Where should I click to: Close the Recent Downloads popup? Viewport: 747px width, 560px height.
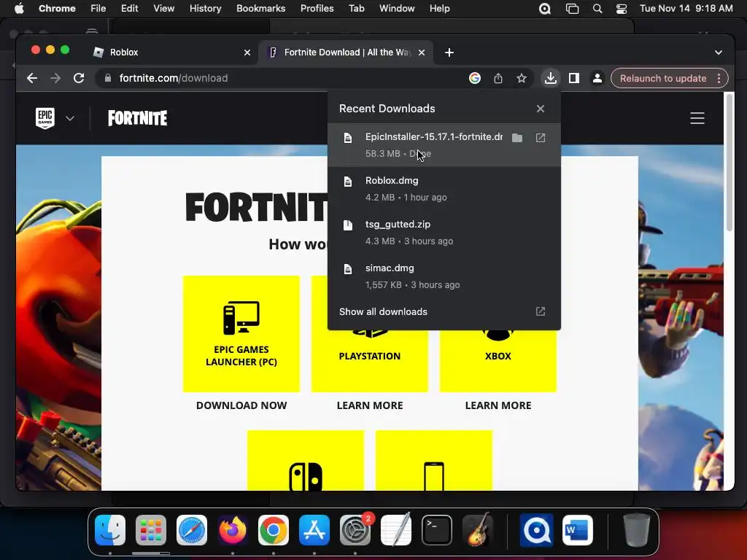[541, 109]
